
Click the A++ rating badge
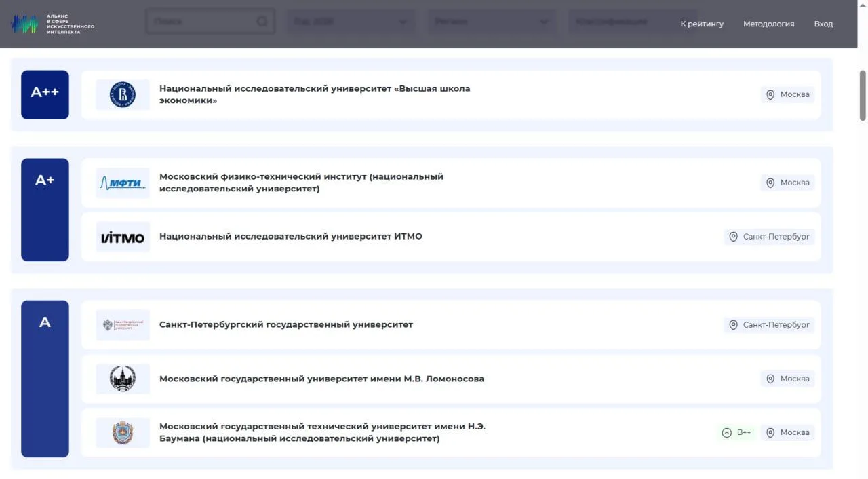point(45,95)
